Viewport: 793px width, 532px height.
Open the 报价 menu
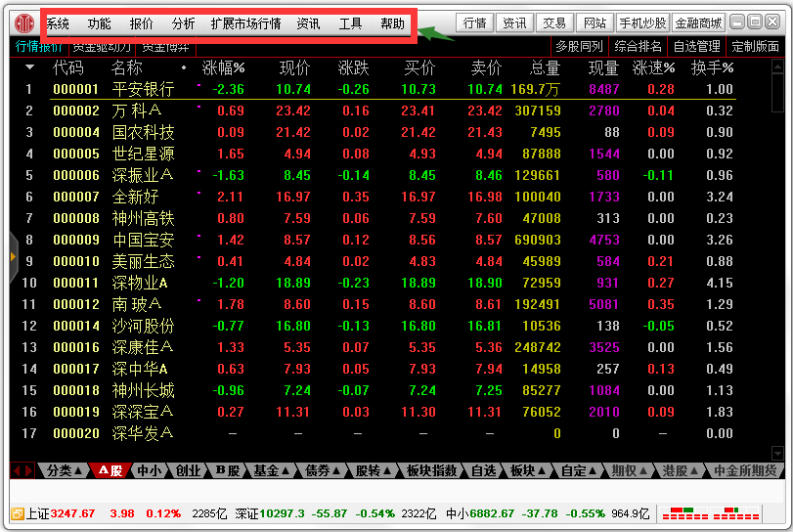coord(141,23)
